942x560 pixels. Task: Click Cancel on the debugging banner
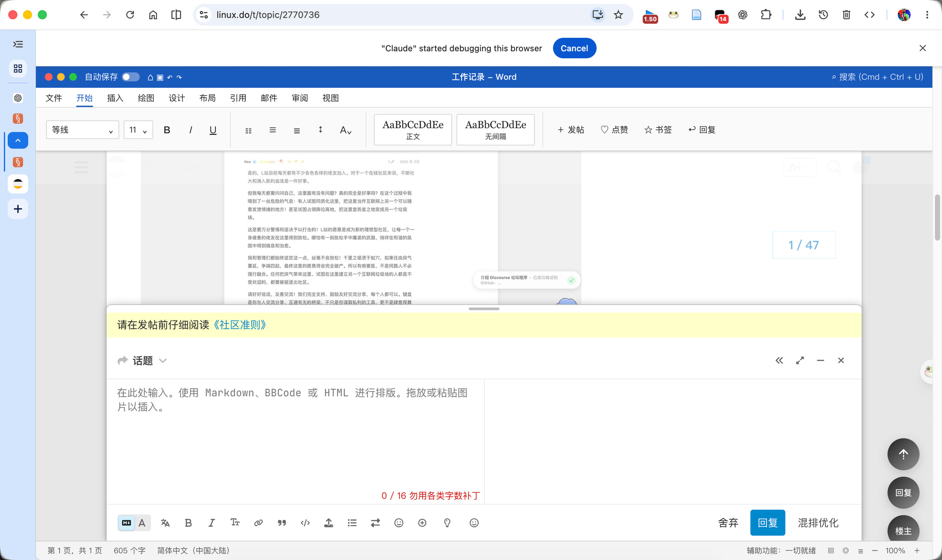(x=575, y=48)
